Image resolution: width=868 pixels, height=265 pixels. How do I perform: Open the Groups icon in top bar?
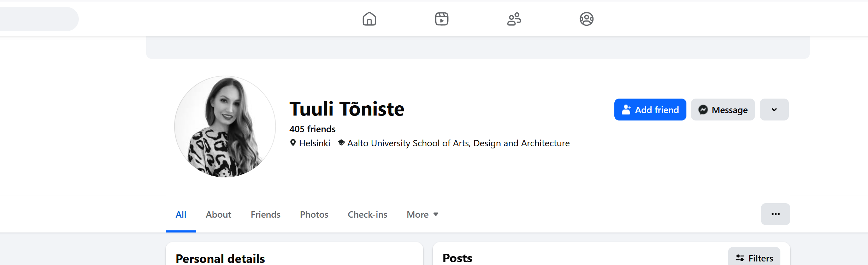[x=586, y=19]
